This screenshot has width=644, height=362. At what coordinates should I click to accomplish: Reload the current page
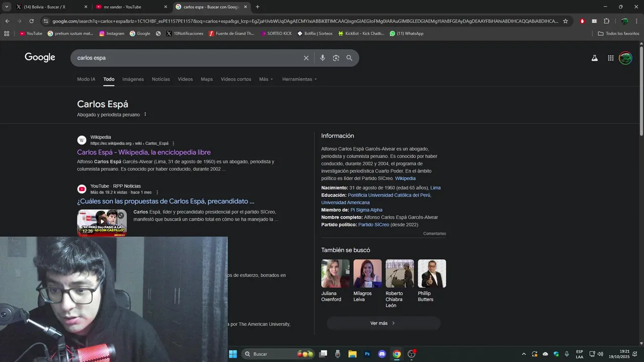(31, 21)
